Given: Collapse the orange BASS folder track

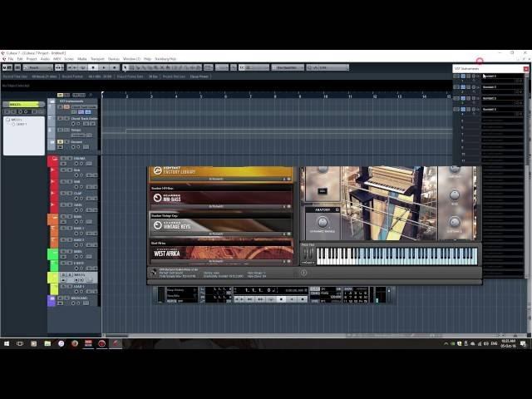Looking at the screenshot, I should pos(54,217).
